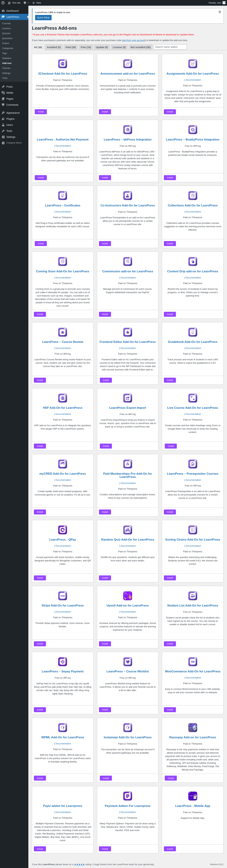Click the Course Wishlist heart icon
The image size is (227, 868).
(x=128, y=661)
